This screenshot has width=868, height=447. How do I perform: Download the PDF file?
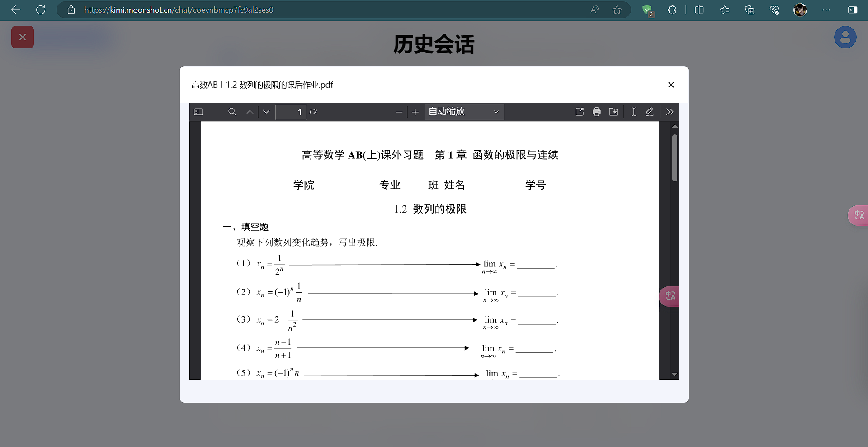(613, 112)
